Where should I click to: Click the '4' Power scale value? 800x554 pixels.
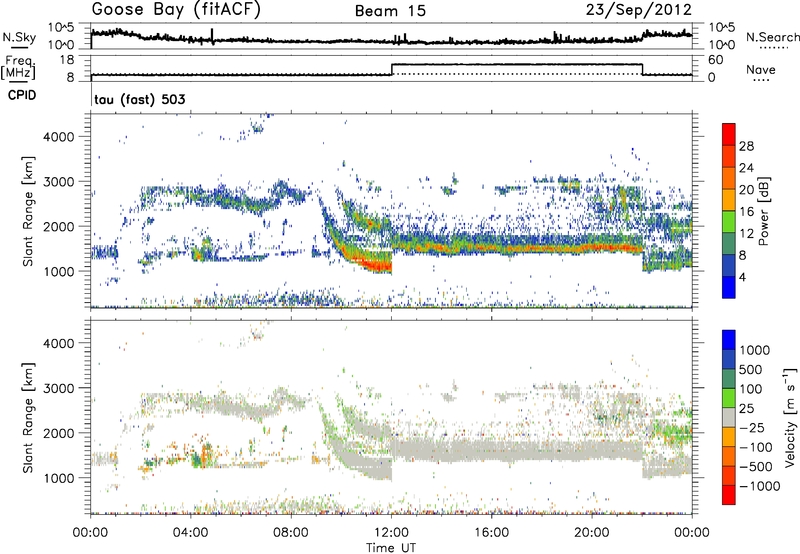click(x=742, y=277)
